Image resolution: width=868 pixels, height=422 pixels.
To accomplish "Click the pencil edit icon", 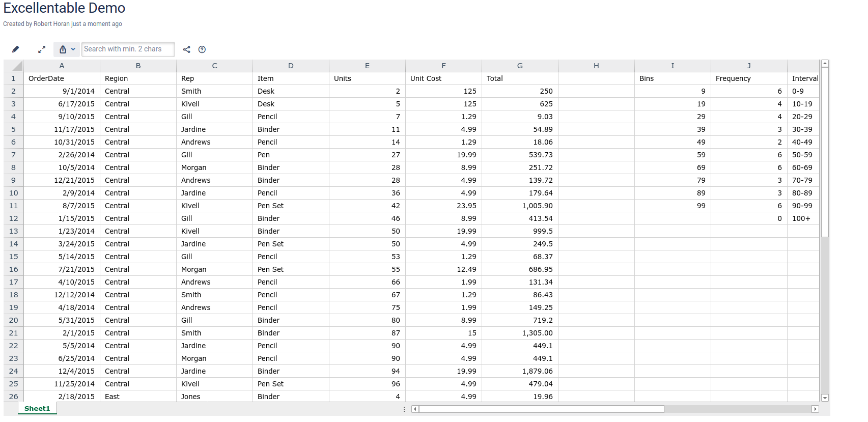I will [15, 49].
